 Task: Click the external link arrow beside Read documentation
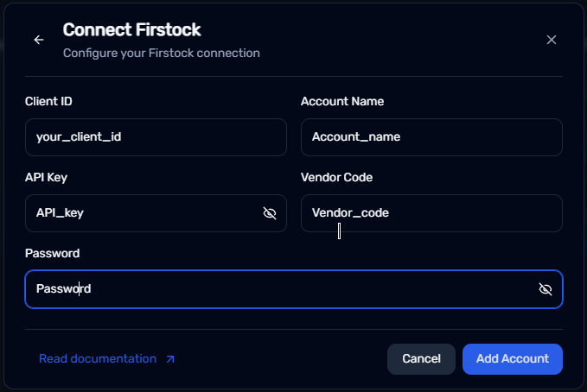pos(170,359)
